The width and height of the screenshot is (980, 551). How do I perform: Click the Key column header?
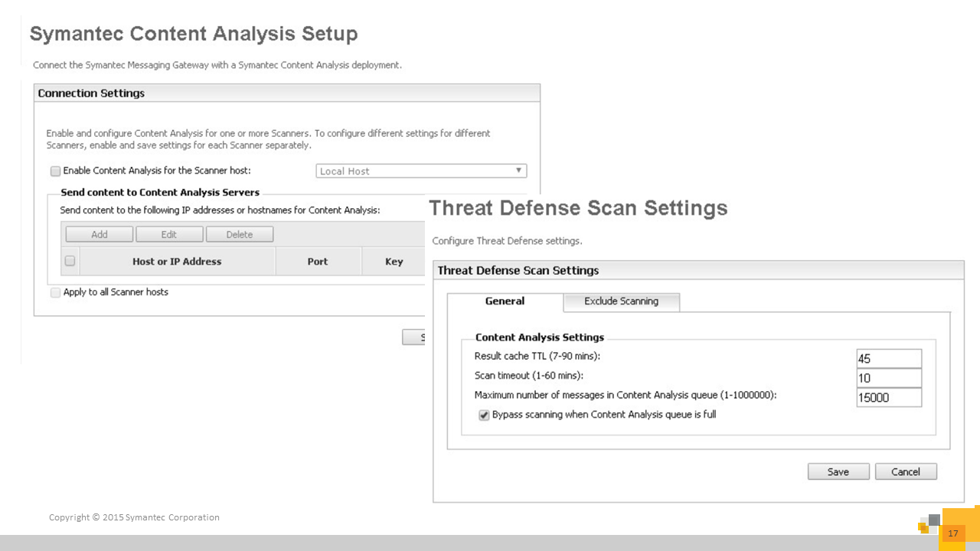[394, 262]
